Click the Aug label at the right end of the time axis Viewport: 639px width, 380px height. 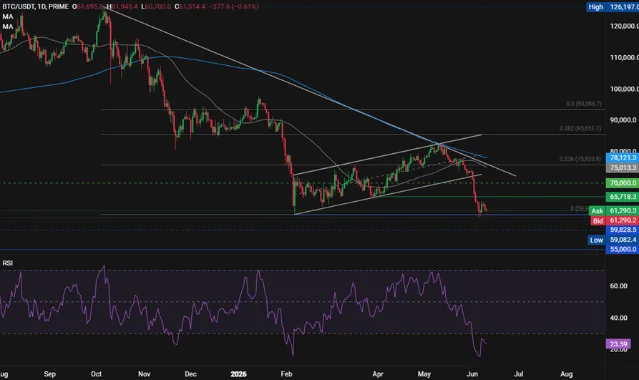tap(566, 374)
